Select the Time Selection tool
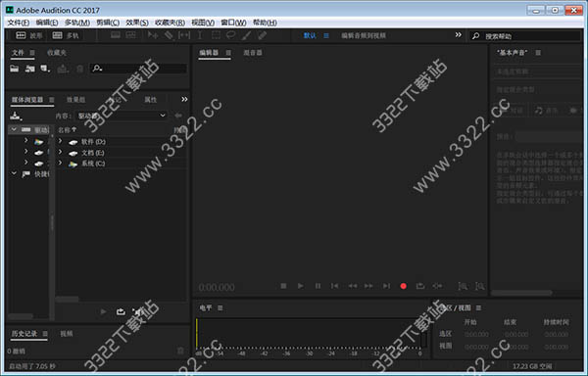 tap(200, 35)
